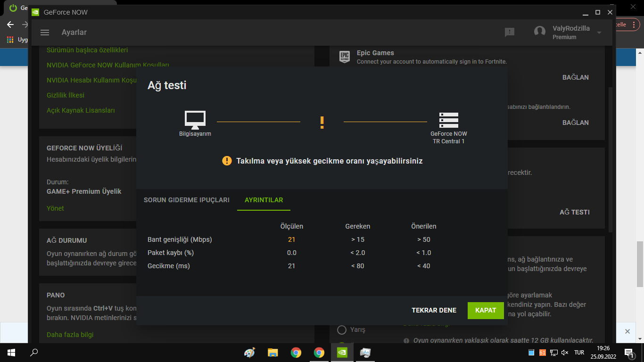Screen dimensions: 644x362
Task: Connect Epic Games account with its Bağlan button
Action: pos(576,77)
